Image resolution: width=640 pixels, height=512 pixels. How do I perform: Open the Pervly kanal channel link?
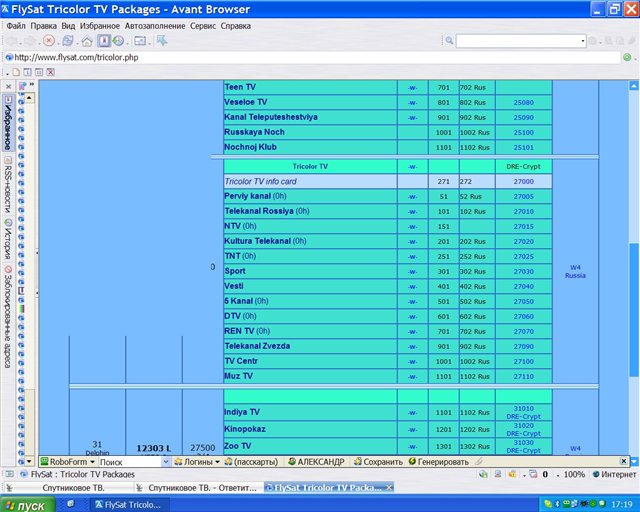[247, 196]
